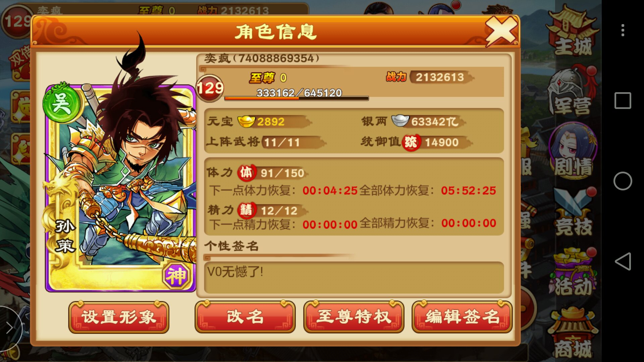644x362 pixels.
Task: Click the 编辑签名 edit signature button
Action: click(462, 317)
